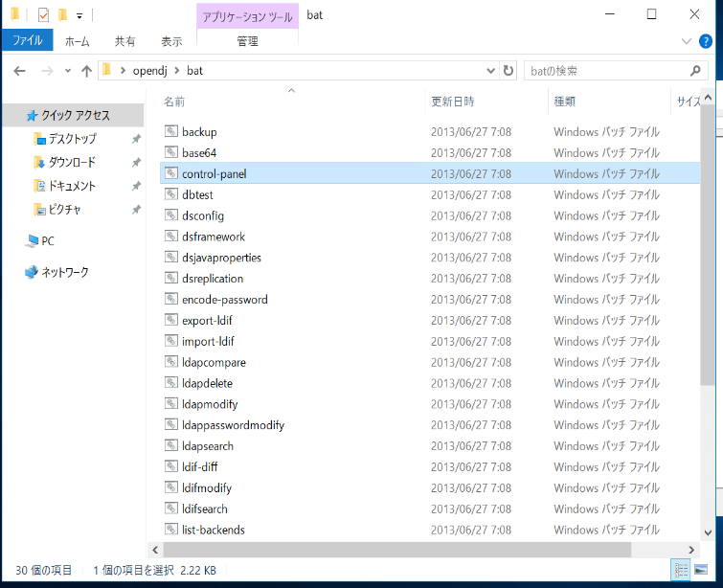The image size is (723, 588).
Task: Click the vertical scrollbar down arrow
Action: click(x=708, y=531)
